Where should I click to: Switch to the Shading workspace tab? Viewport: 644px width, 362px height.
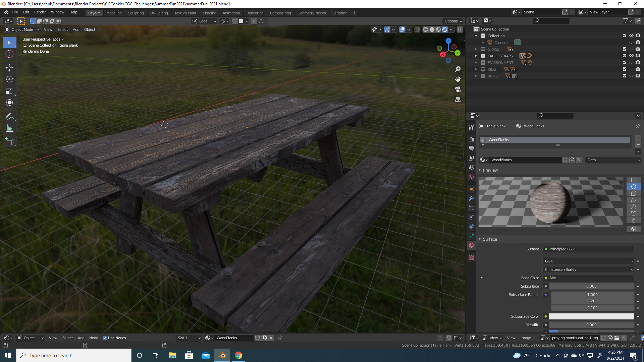(x=209, y=13)
